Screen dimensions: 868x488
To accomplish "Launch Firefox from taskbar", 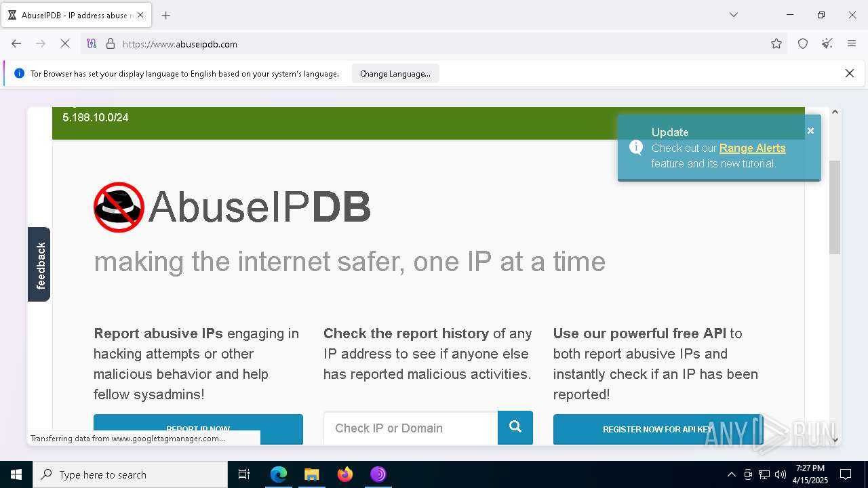I will coord(345,474).
